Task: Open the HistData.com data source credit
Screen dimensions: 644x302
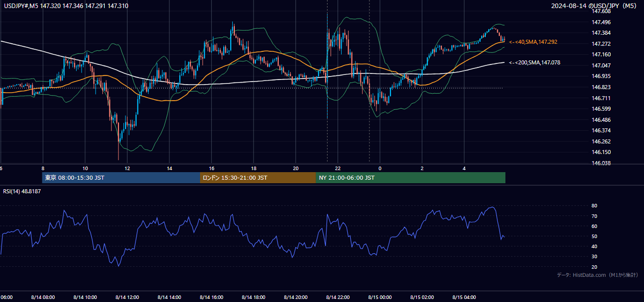Action: (x=597, y=275)
